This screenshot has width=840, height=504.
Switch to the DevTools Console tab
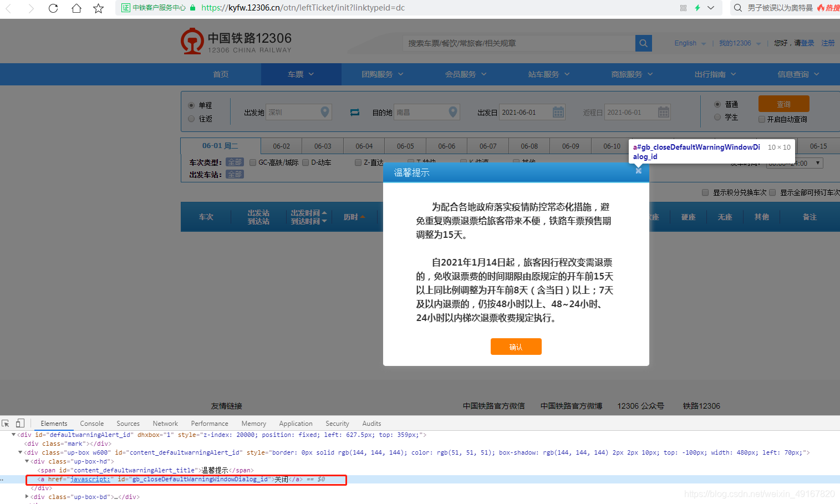pos(91,424)
